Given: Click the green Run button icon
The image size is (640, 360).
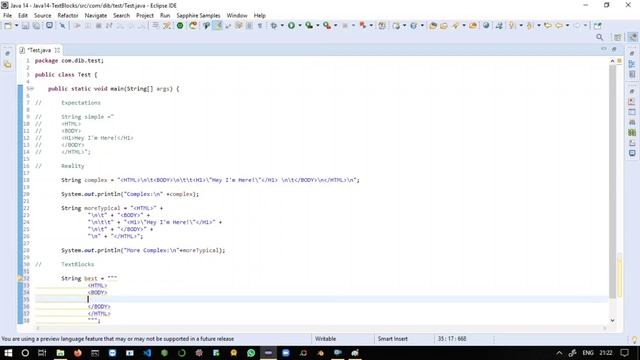Looking at the screenshot, I should [291, 26].
